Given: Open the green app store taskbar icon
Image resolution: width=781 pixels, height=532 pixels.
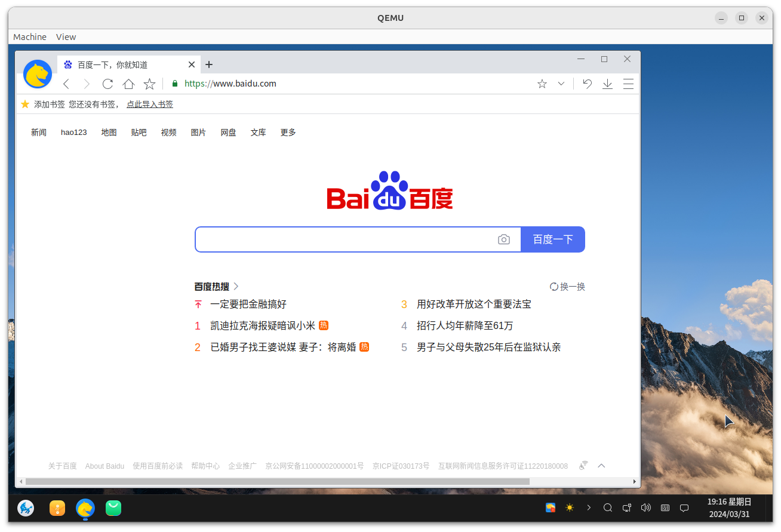Looking at the screenshot, I should [113, 508].
